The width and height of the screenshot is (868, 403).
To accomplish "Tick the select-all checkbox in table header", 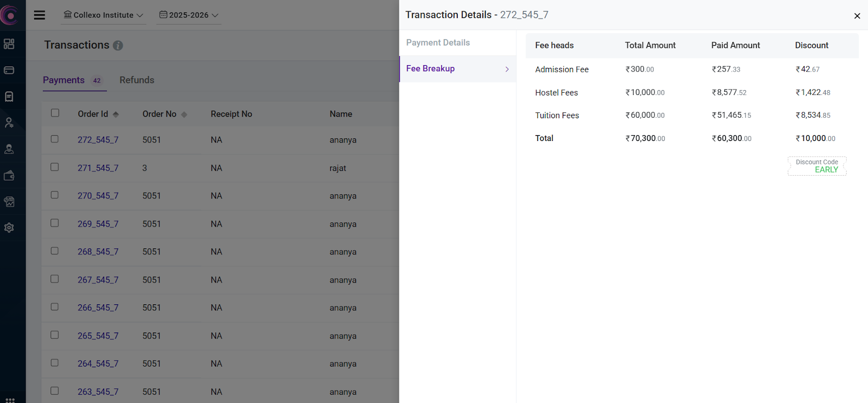I will [x=55, y=113].
